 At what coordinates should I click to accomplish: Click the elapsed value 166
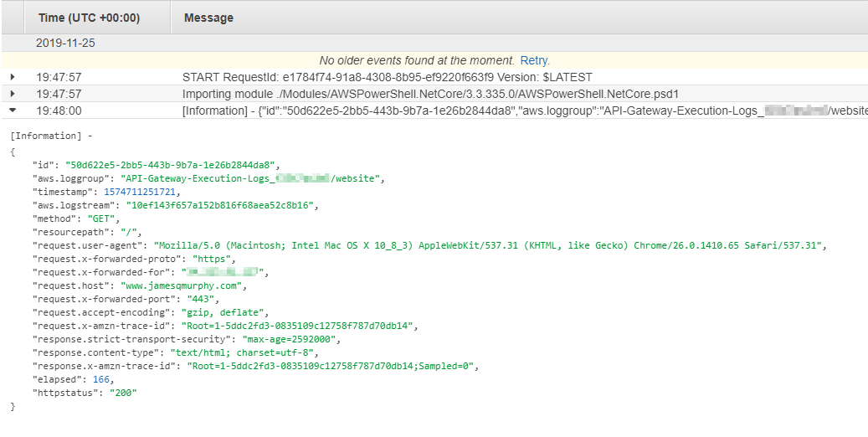click(101, 379)
